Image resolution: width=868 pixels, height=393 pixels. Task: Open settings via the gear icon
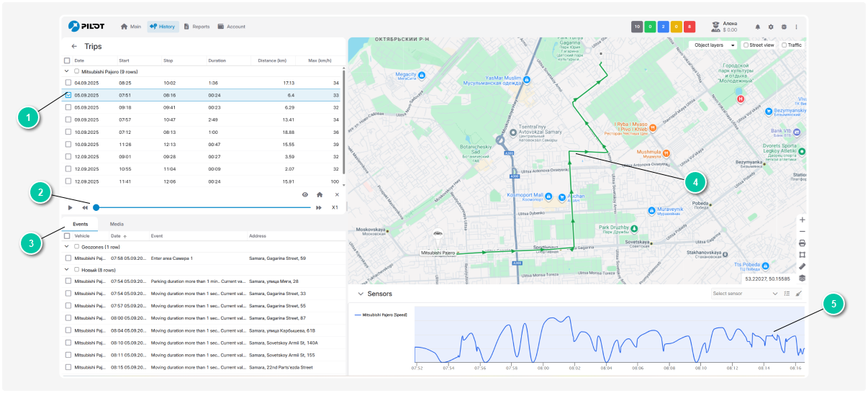pyautogui.click(x=771, y=27)
